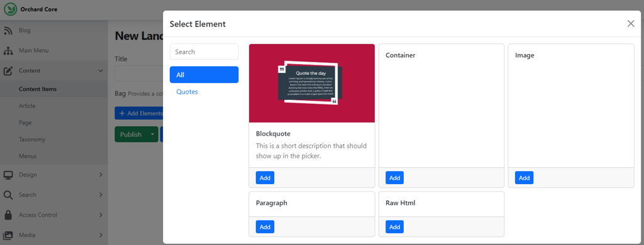Click the Paragraph card title
Image resolution: width=644 pixels, height=245 pixels.
[272, 203]
